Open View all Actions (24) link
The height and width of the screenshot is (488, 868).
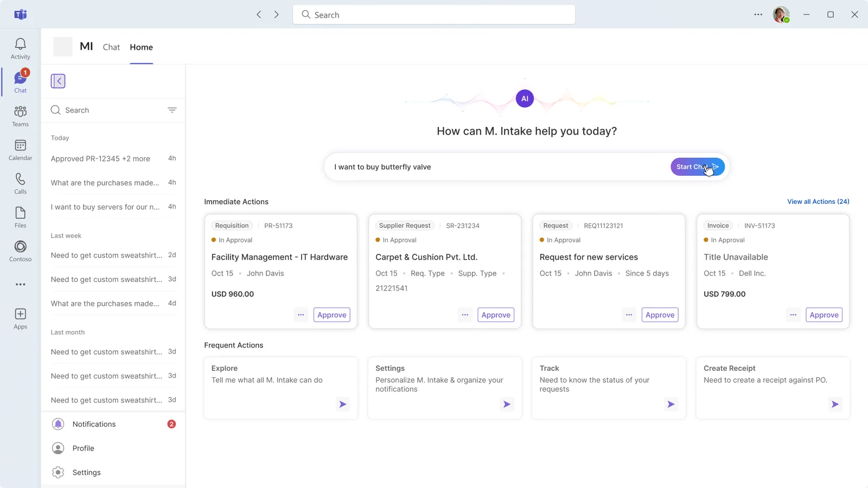click(818, 202)
